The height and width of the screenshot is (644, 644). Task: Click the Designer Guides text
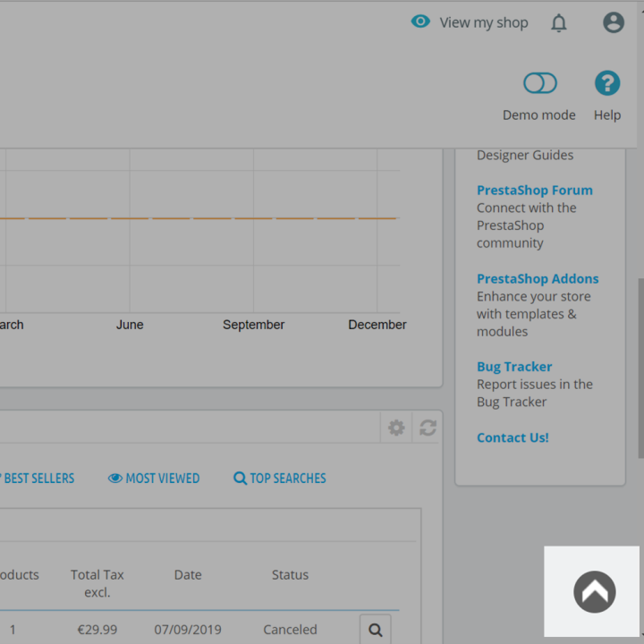[x=525, y=156]
